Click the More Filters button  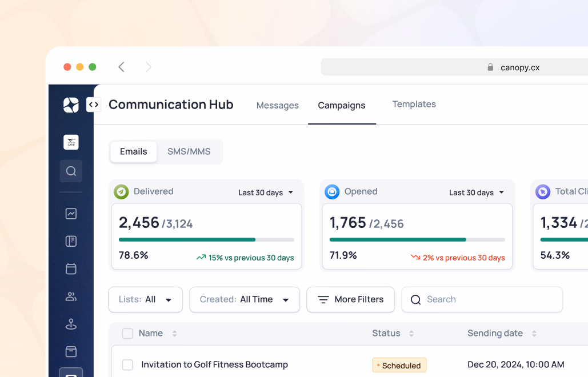[x=351, y=299]
